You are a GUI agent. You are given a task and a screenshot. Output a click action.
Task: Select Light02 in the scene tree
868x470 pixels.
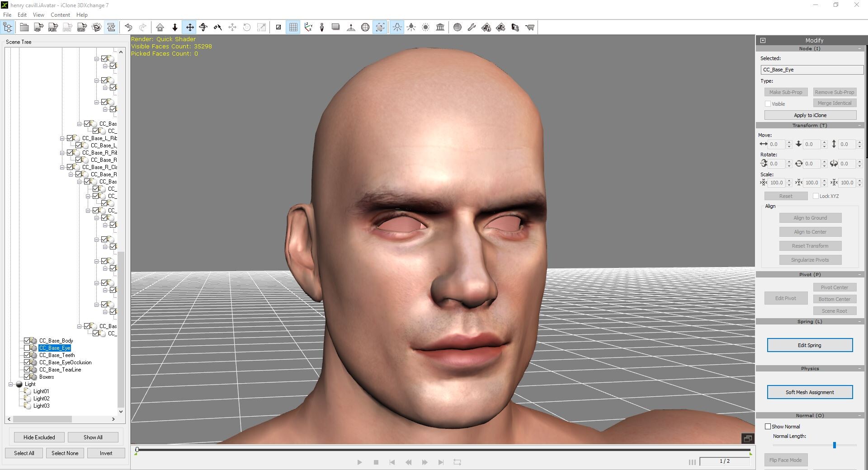(x=41, y=399)
